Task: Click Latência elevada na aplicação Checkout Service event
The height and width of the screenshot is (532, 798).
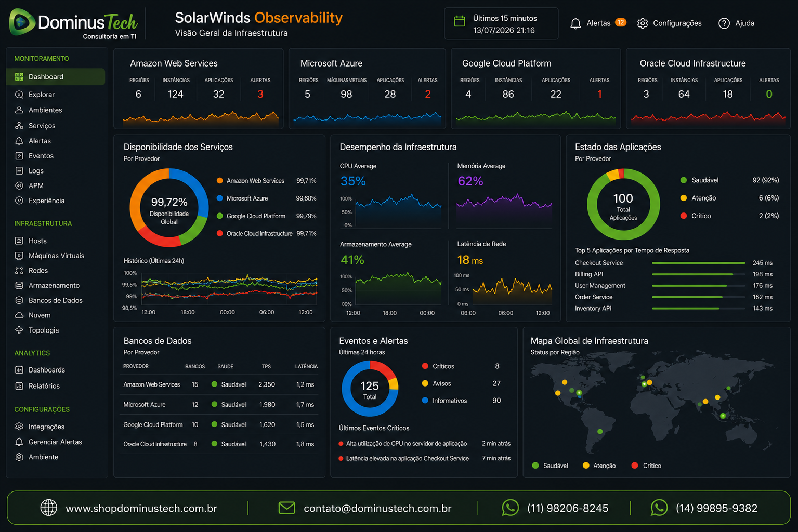Action: 408,459
